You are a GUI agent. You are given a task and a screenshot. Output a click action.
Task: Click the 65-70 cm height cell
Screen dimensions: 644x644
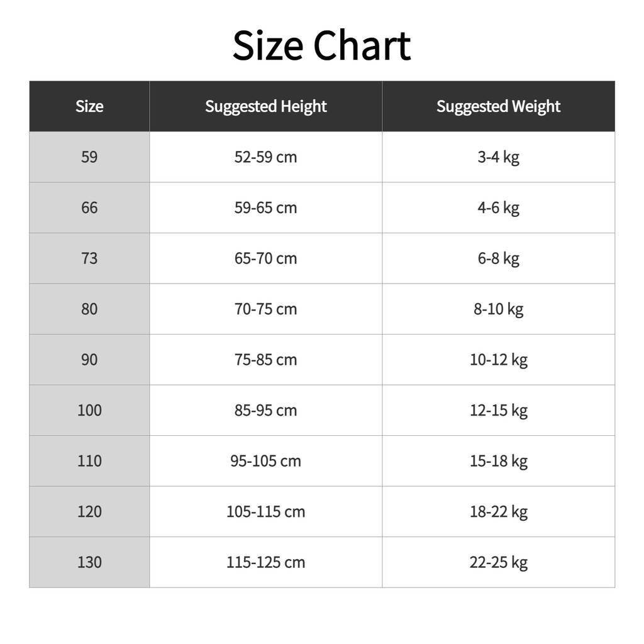click(265, 258)
